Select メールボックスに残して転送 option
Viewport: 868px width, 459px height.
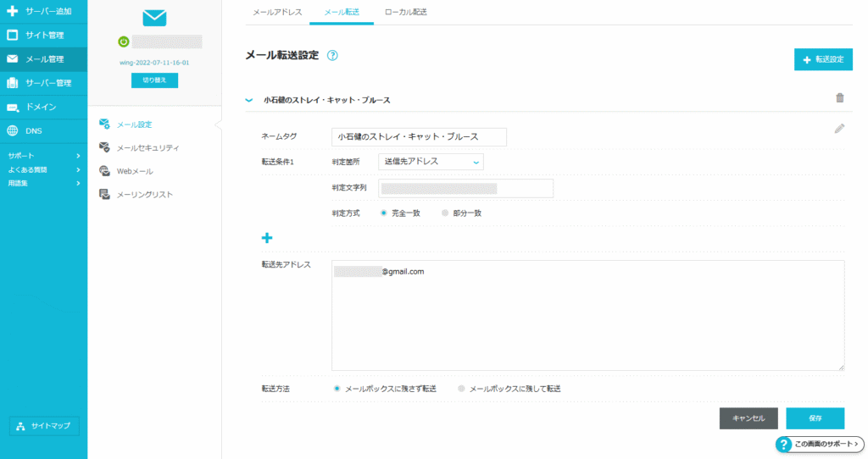pyautogui.click(x=461, y=389)
